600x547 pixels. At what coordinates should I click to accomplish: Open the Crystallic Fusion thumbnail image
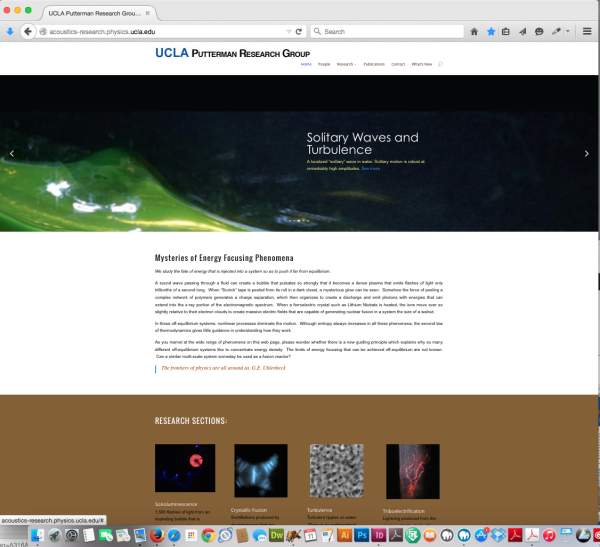[x=261, y=470]
